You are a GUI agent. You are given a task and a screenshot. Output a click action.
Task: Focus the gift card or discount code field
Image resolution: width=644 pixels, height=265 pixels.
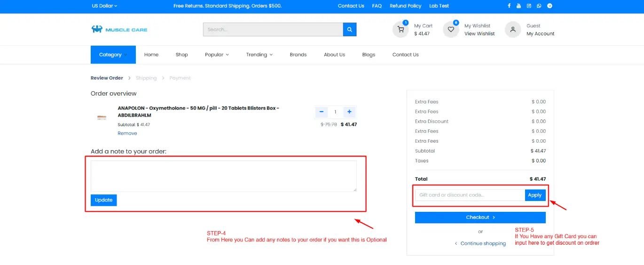point(470,195)
